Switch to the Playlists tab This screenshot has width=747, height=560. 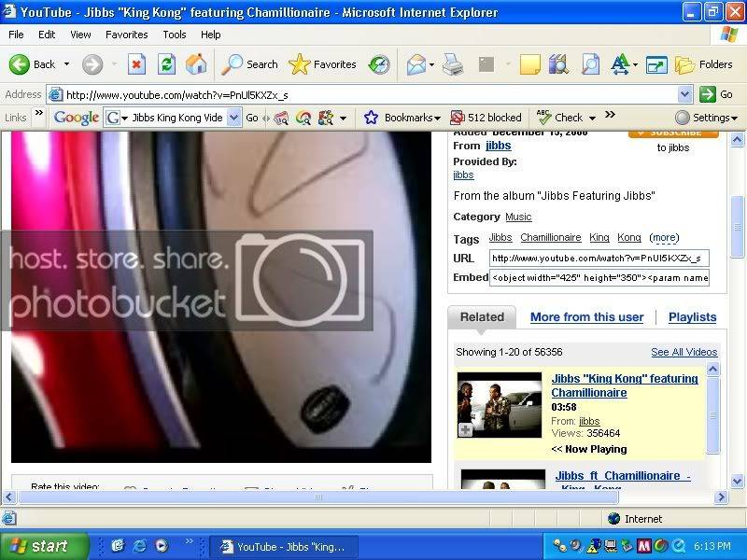[x=692, y=317]
